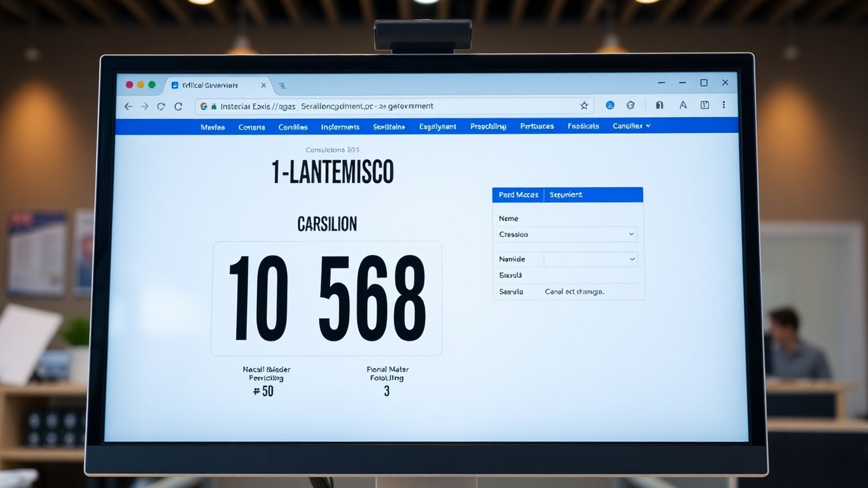Image resolution: width=868 pixels, height=488 pixels.
Task: Click the letter A icon in toolbar
Action: pyautogui.click(x=683, y=105)
